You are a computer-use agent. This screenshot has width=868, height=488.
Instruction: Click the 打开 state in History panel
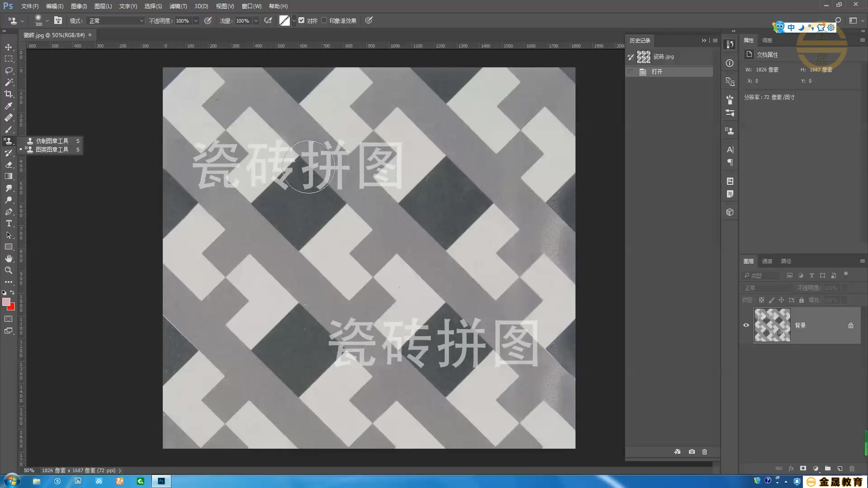tap(656, 71)
